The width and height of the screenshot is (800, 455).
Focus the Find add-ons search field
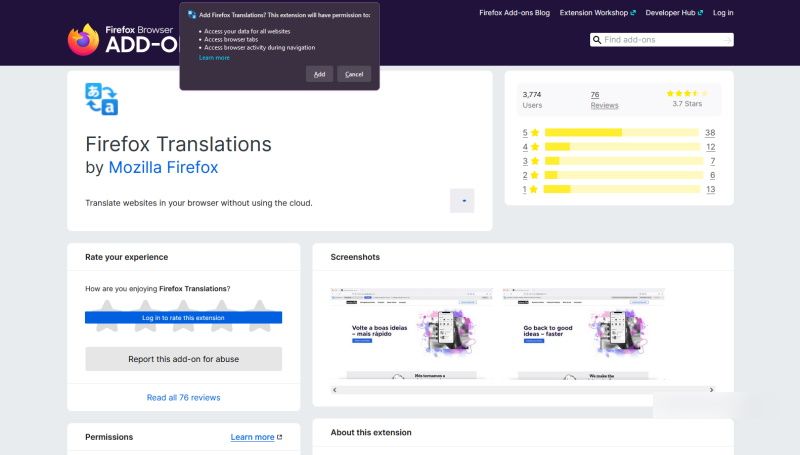(662, 40)
